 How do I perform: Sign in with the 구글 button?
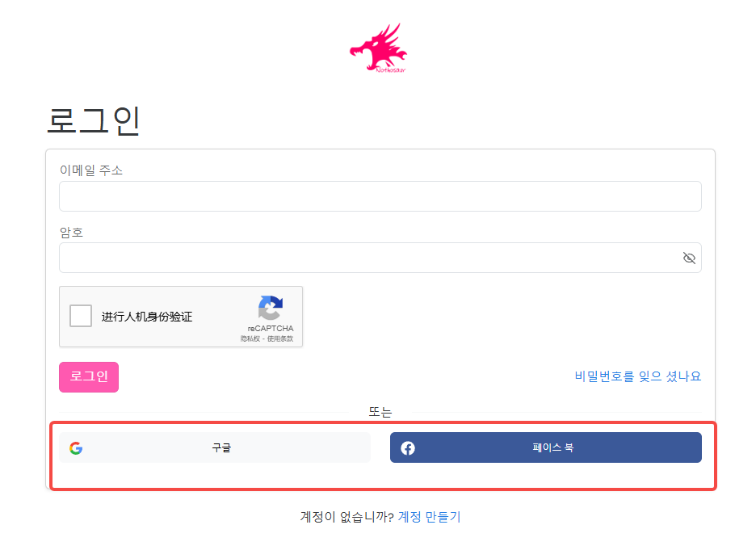pos(221,447)
